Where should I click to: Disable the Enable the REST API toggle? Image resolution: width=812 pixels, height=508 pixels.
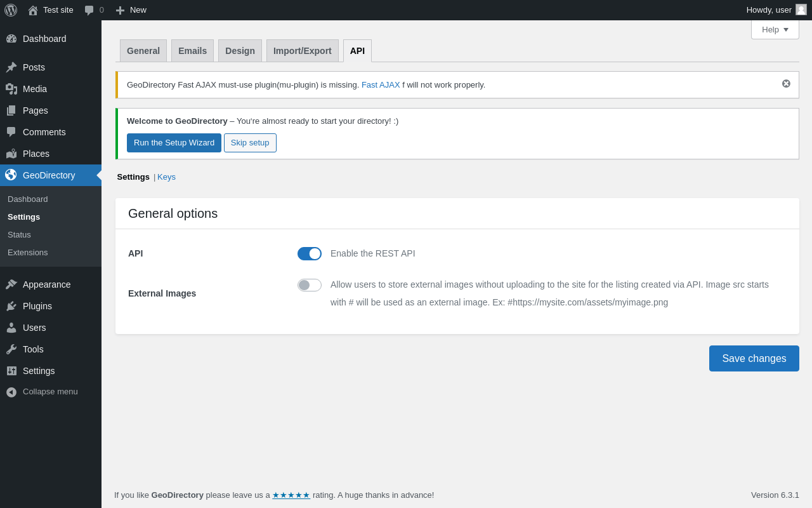[310, 253]
